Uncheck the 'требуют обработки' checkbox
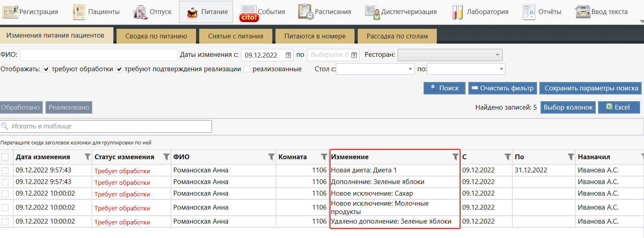This screenshot has height=238, width=644. point(46,69)
